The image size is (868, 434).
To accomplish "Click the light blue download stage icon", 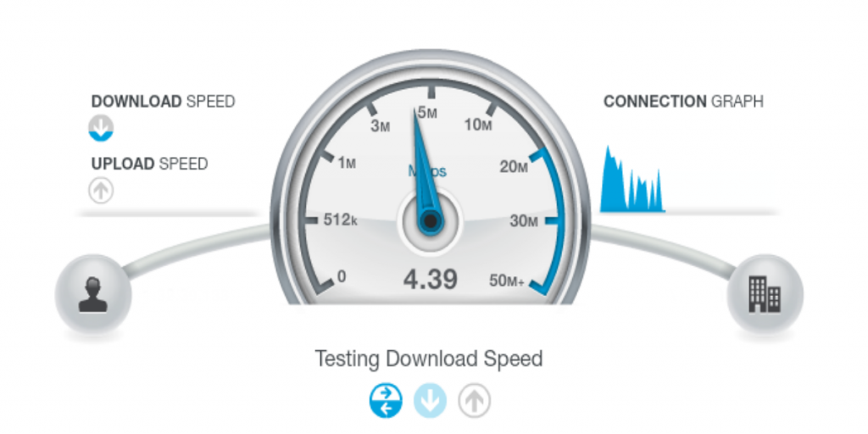I will (430, 400).
